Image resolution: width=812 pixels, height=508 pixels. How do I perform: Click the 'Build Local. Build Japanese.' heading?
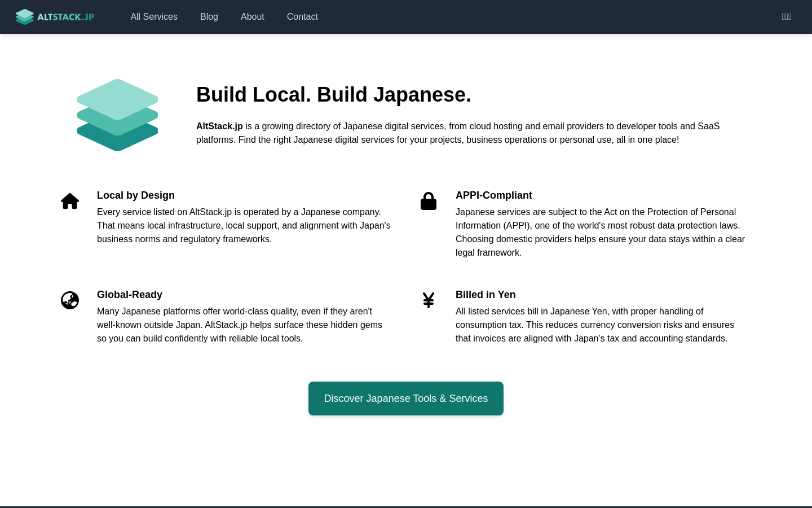[334, 94]
